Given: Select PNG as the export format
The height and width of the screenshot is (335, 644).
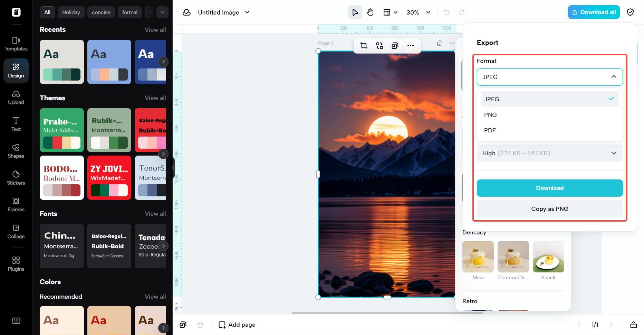Looking at the screenshot, I should [x=490, y=114].
